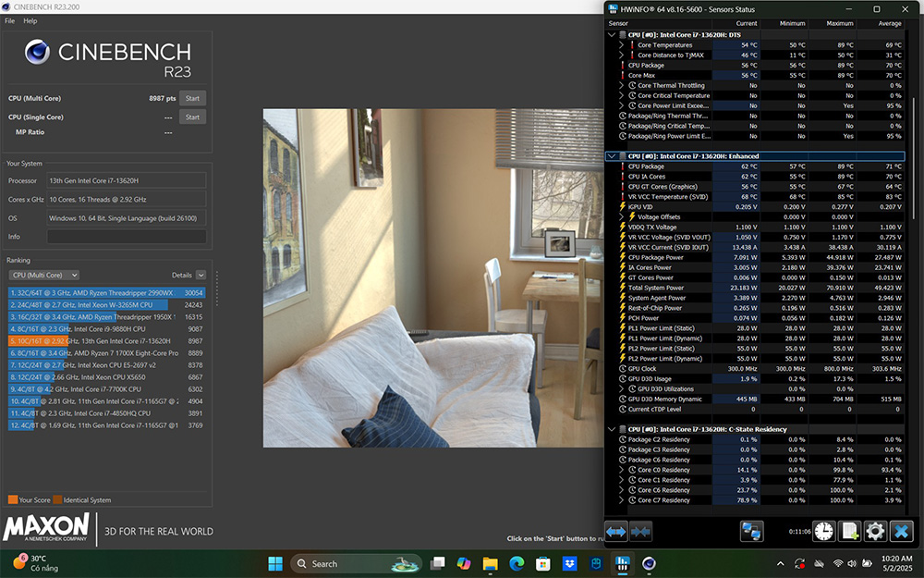Click the Wi-Fi icon in the system tray

tap(837, 564)
